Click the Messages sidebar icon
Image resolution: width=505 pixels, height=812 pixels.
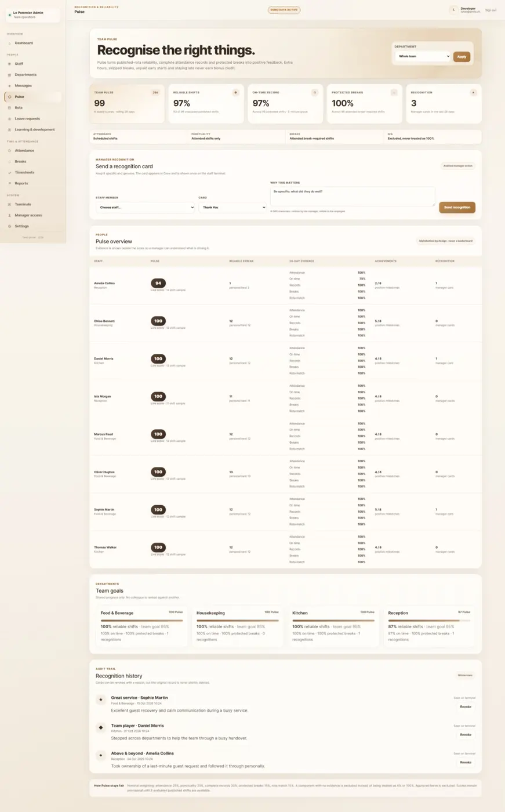(x=9, y=86)
